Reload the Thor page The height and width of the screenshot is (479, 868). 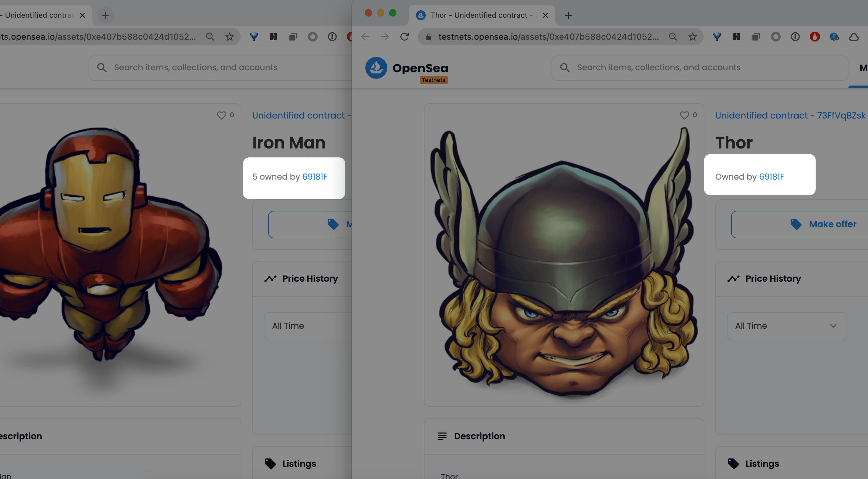click(x=404, y=37)
